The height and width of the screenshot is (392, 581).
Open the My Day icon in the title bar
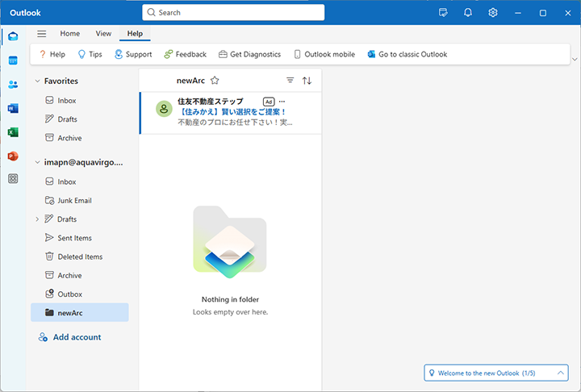(443, 13)
